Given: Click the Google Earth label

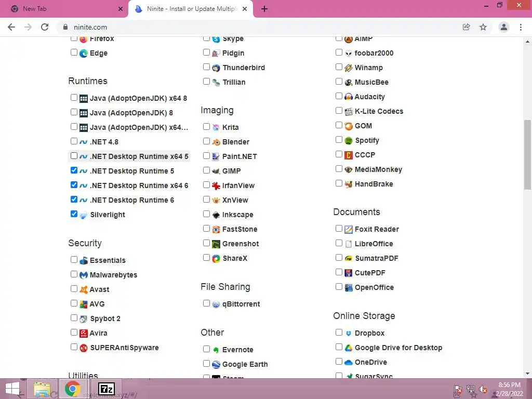Looking at the screenshot, I should pos(245,364).
